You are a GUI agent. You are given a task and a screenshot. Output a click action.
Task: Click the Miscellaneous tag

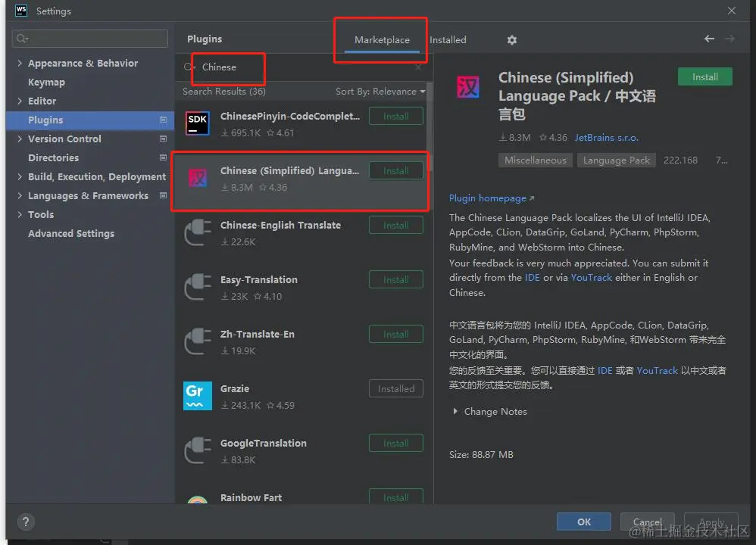point(535,160)
